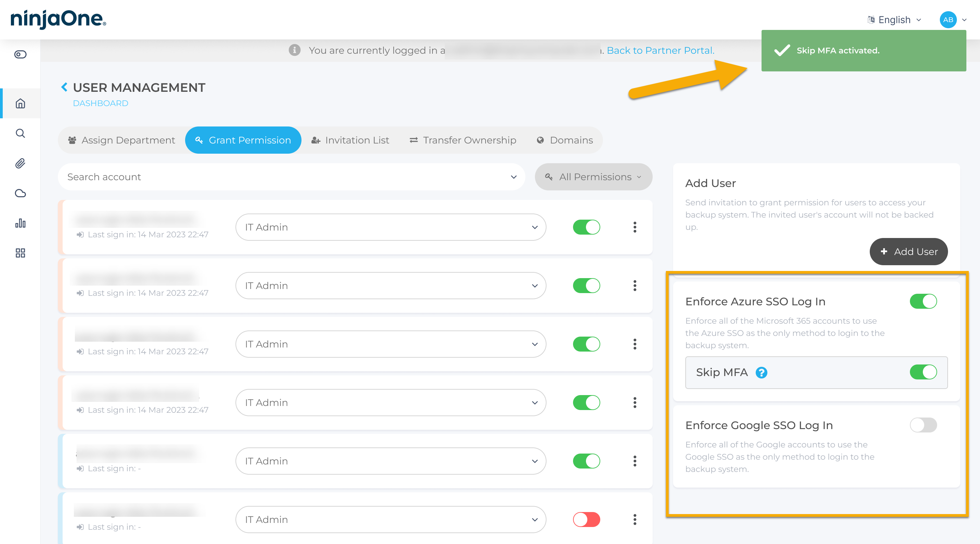980x544 pixels.
Task: Open more options for fifth IT Admin row
Action: (x=635, y=461)
